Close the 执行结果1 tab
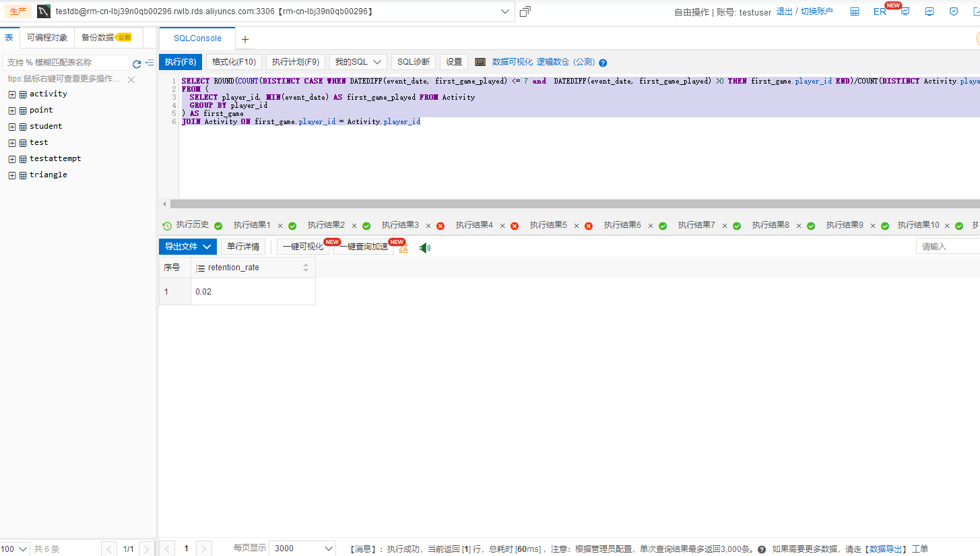980x556 pixels. 280,226
